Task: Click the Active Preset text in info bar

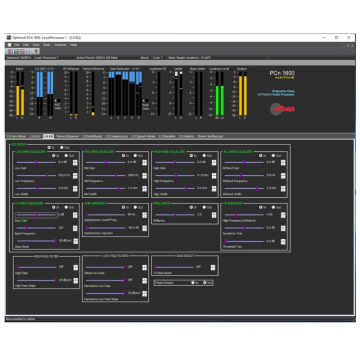Action: [x=97, y=58]
